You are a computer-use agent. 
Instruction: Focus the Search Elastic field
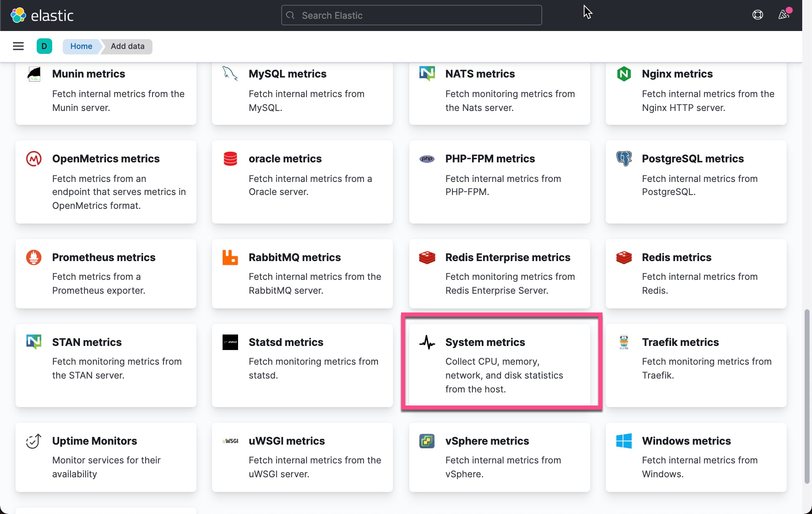[412, 16]
